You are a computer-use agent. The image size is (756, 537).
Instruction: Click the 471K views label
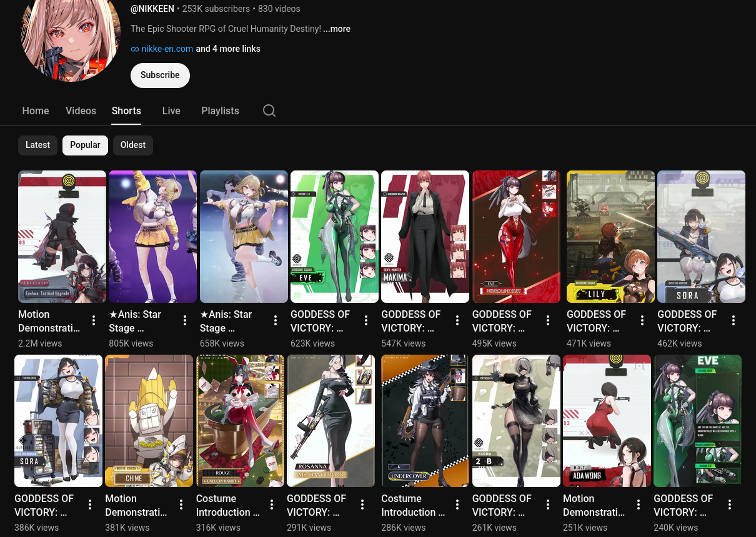click(589, 343)
